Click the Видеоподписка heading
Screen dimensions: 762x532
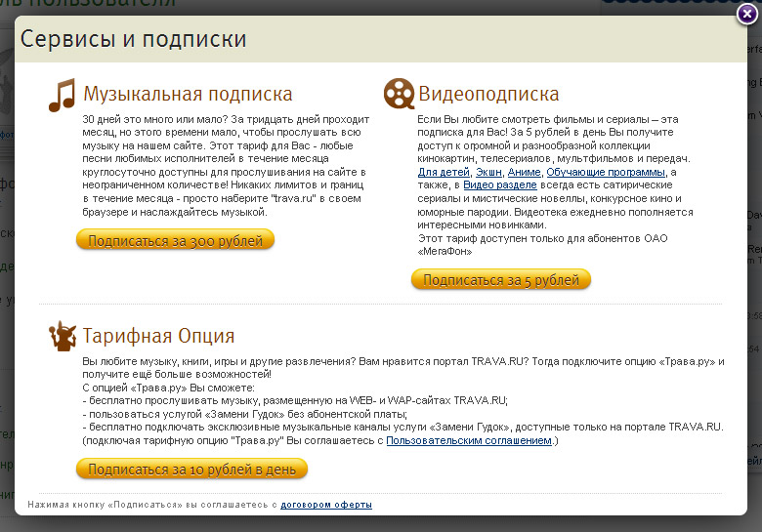[x=488, y=95]
